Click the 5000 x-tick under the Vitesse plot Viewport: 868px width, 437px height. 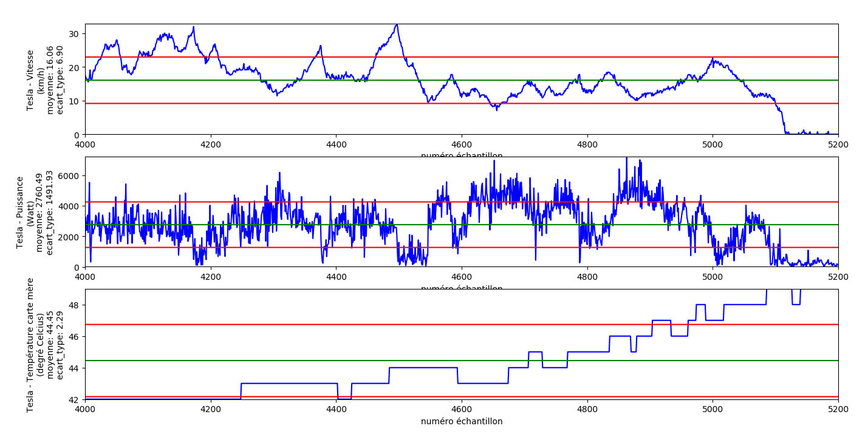coord(713,146)
